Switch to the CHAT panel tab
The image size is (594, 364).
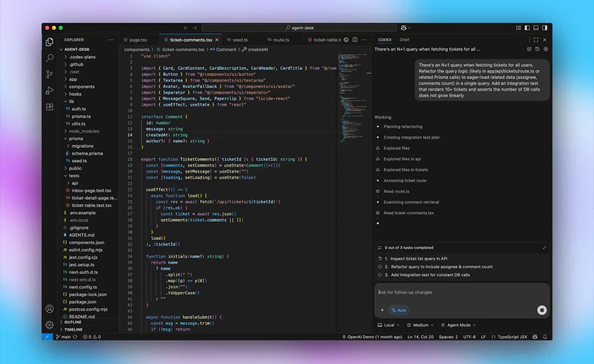404,40
